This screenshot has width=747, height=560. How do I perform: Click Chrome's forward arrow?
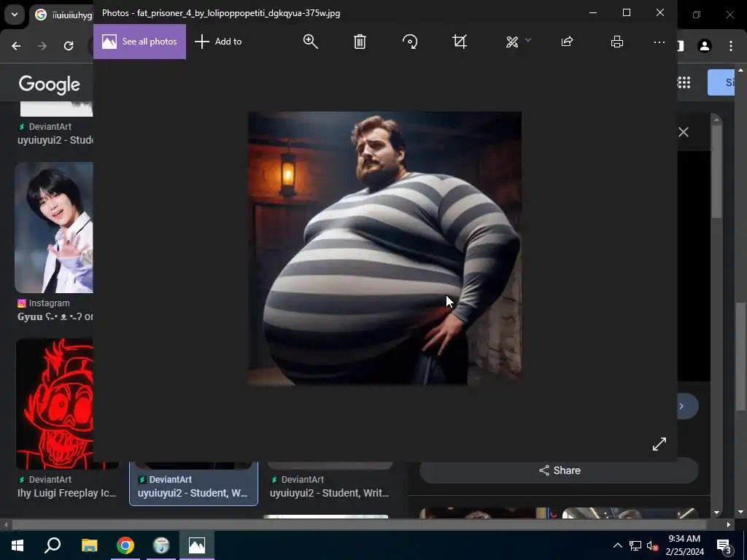[x=42, y=46]
